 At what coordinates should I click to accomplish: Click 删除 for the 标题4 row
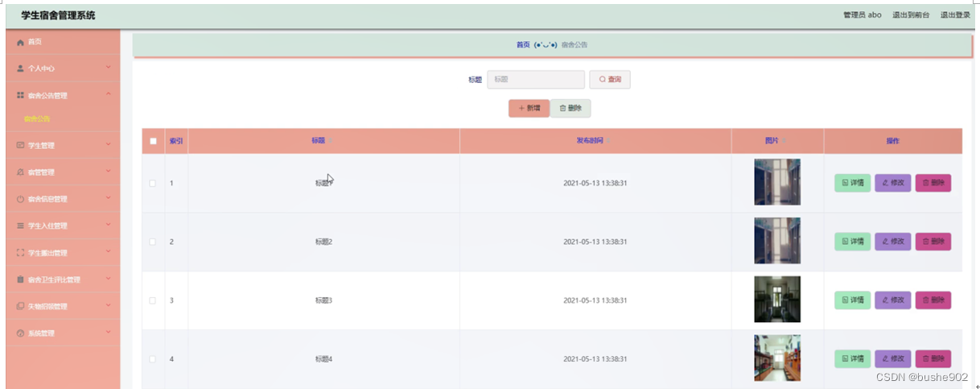coord(933,358)
